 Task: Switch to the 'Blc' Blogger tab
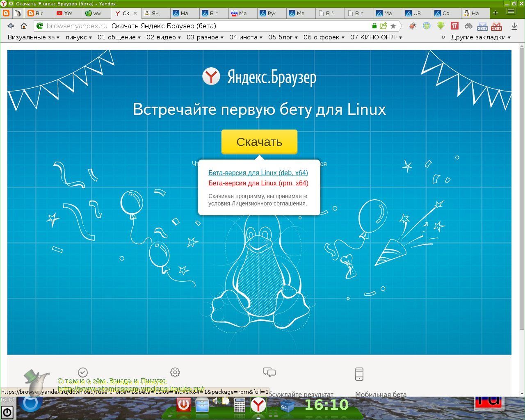click(x=39, y=13)
